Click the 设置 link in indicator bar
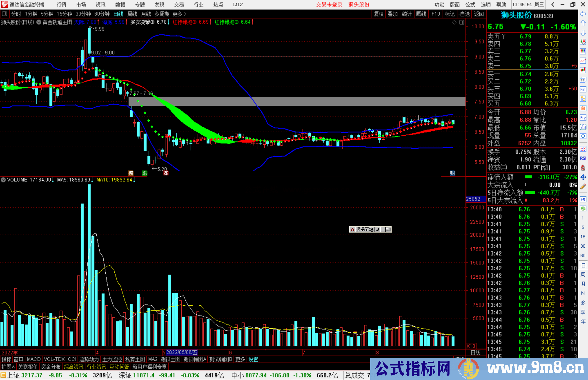This screenshot has width=588, height=380. 253,359
